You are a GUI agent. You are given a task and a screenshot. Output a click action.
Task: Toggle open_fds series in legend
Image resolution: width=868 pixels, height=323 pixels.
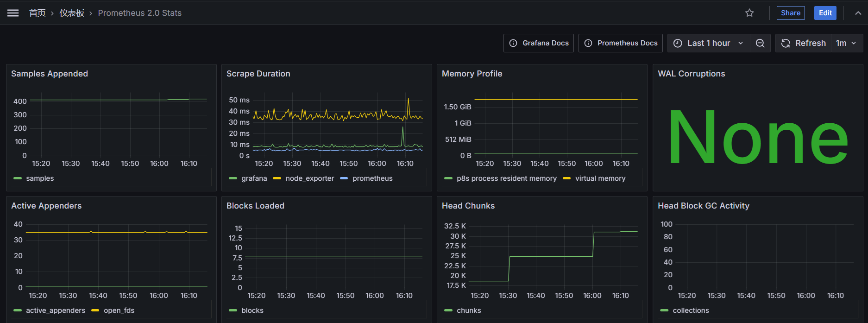click(x=119, y=310)
